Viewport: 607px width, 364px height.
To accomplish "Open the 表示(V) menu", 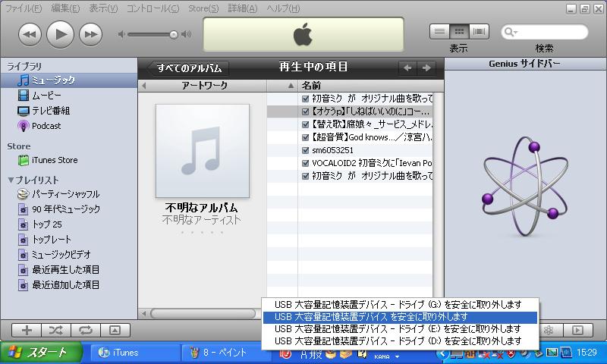I will pos(103,8).
